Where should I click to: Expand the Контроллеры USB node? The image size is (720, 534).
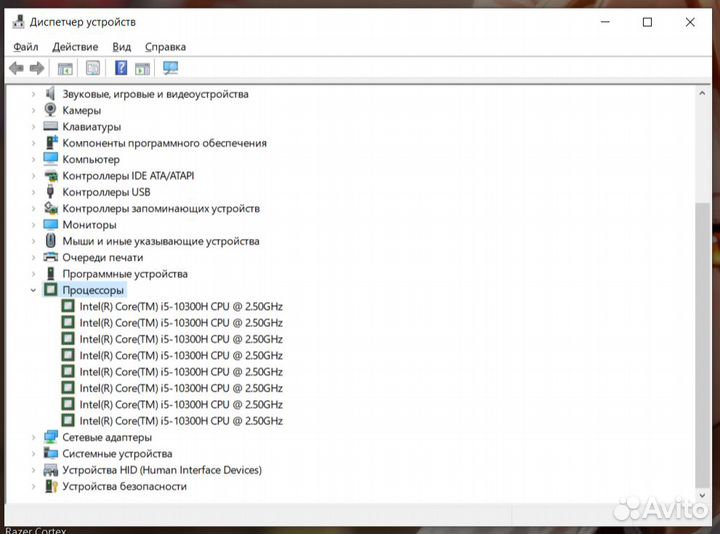click(33, 192)
